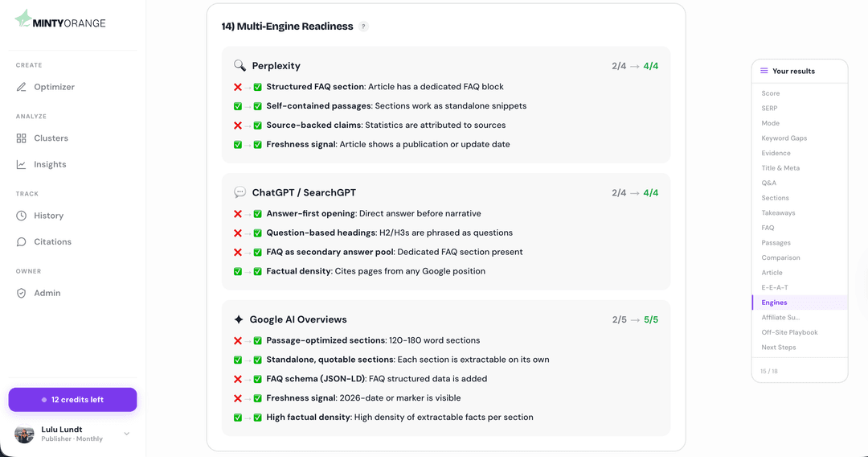Jump to Off-Site Playbook section

pyautogui.click(x=789, y=332)
